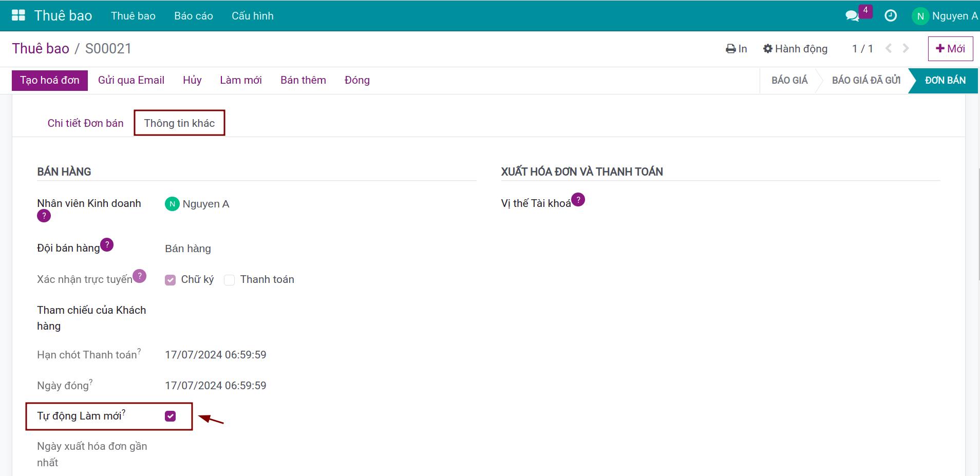
Task: Toggle the Tự động Làm mới checkbox
Action: [171, 416]
